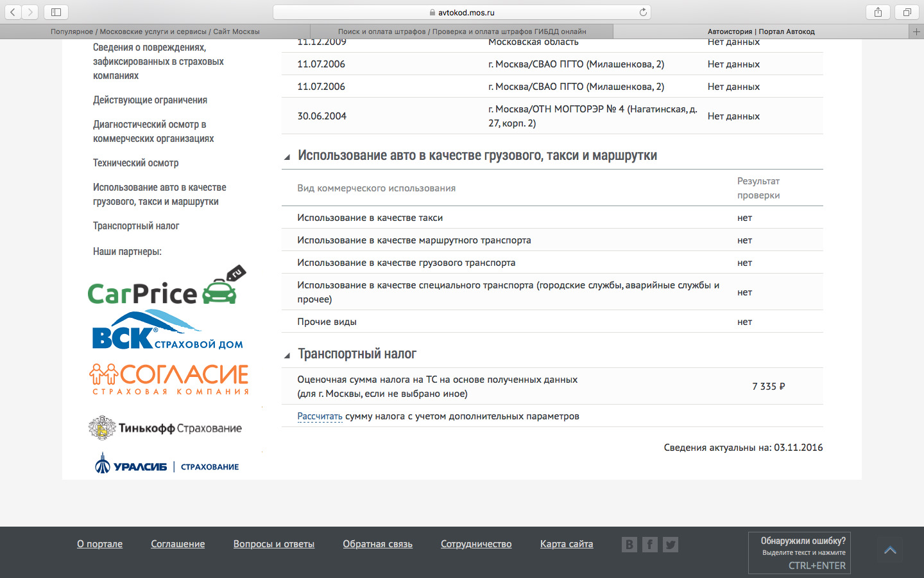Select the special transport usage row

point(552,292)
